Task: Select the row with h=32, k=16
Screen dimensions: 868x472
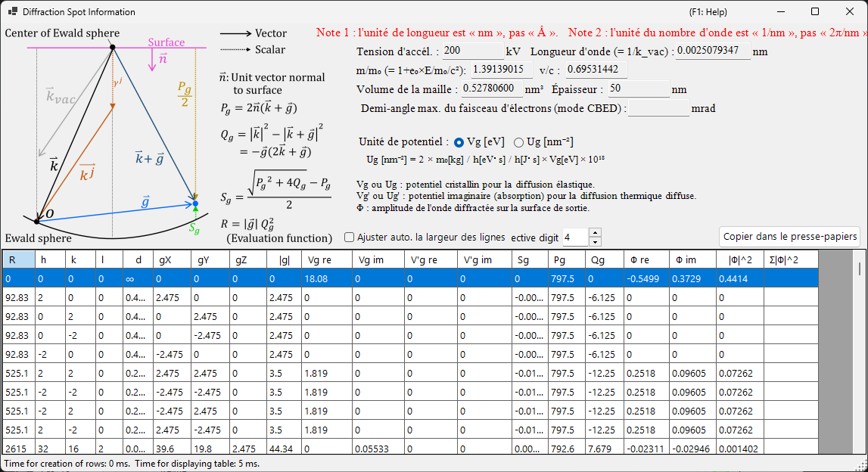Action: tap(410, 449)
